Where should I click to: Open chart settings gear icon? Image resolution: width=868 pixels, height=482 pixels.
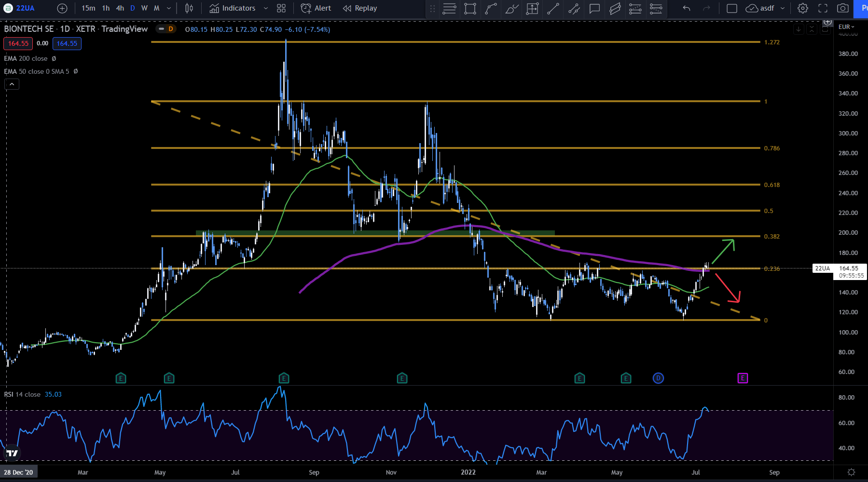pyautogui.click(x=802, y=8)
